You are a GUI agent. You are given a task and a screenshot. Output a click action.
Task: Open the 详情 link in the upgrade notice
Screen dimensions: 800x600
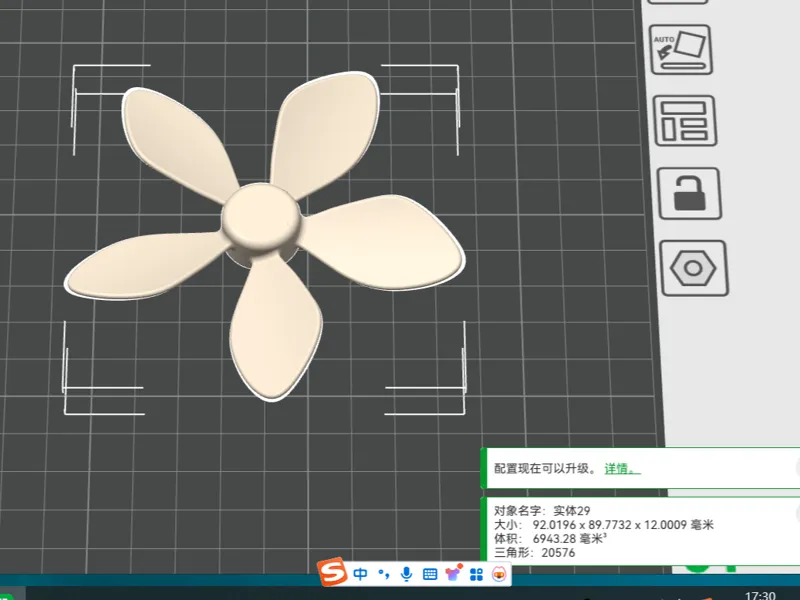[622, 468]
